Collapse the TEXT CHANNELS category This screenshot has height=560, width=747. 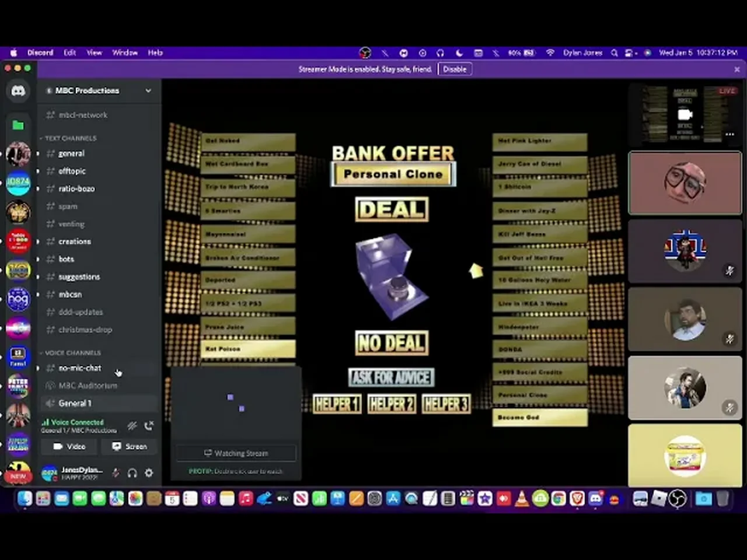(70, 138)
